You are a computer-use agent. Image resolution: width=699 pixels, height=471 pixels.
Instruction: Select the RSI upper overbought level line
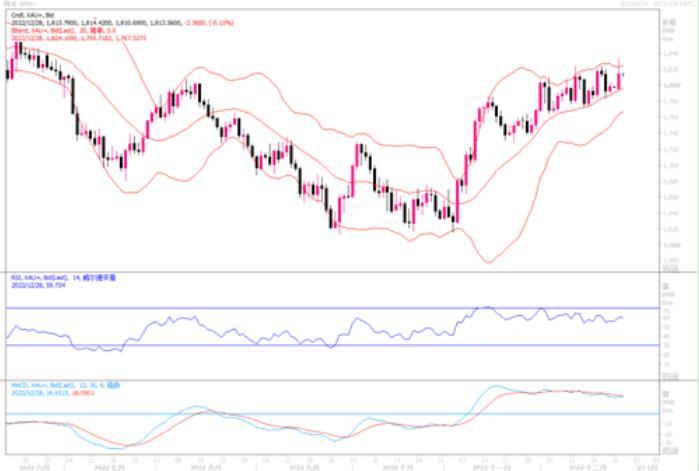coord(300,308)
